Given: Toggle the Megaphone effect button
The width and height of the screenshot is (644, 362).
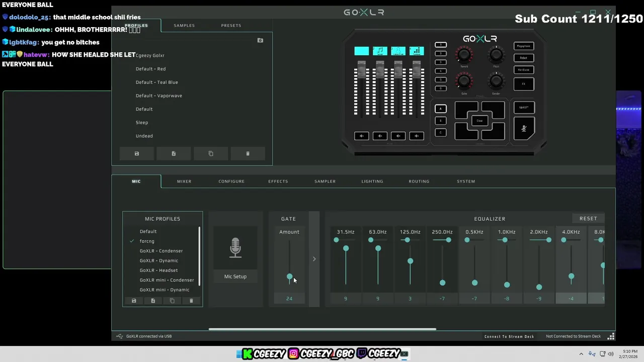Looking at the screenshot, I should (524, 46).
